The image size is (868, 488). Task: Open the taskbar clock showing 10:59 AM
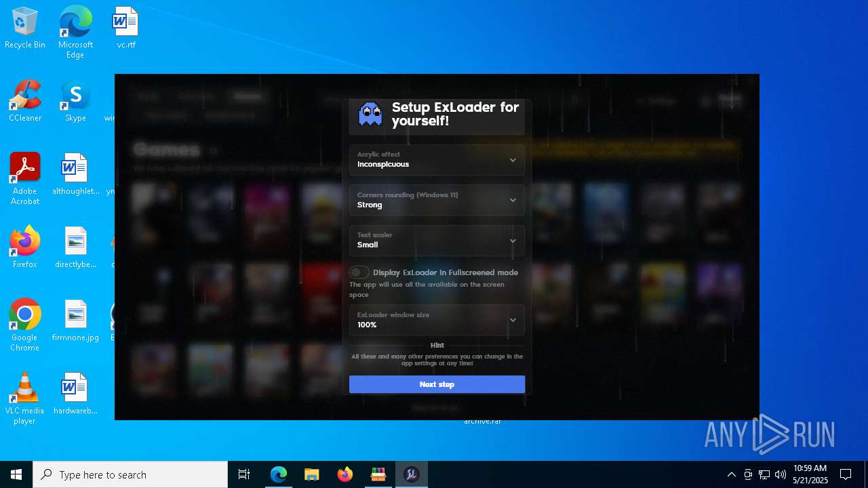pos(810,474)
